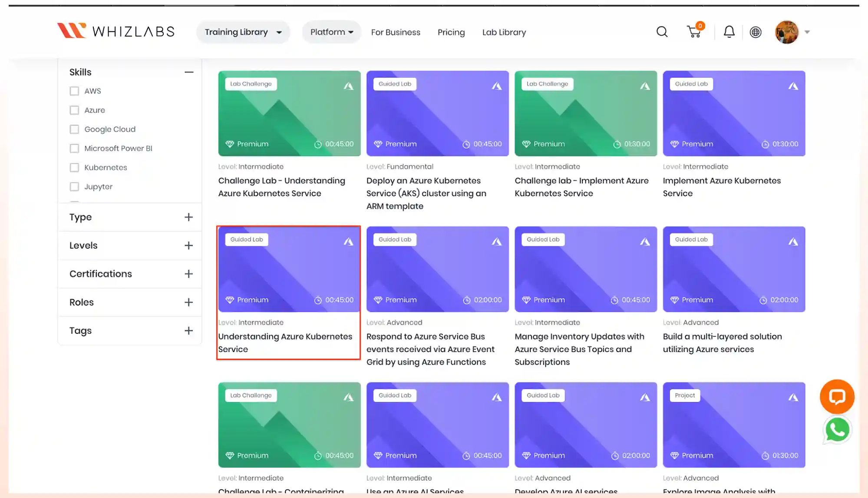Click Azure icon on Challenge lab - Implement AKS card

point(645,86)
